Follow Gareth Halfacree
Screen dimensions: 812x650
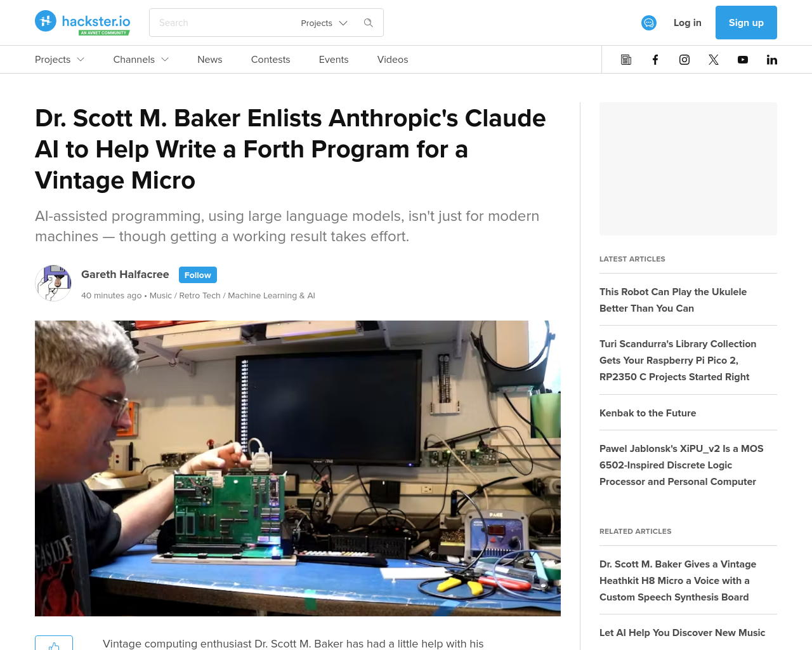(198, 275)
